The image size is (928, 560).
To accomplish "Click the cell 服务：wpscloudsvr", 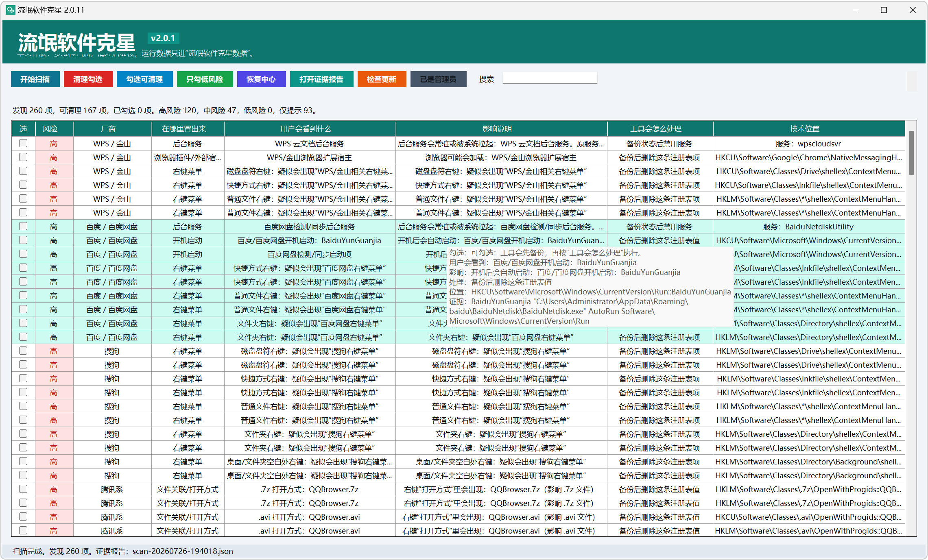I will pyautogui.click(x=808, y=144).
